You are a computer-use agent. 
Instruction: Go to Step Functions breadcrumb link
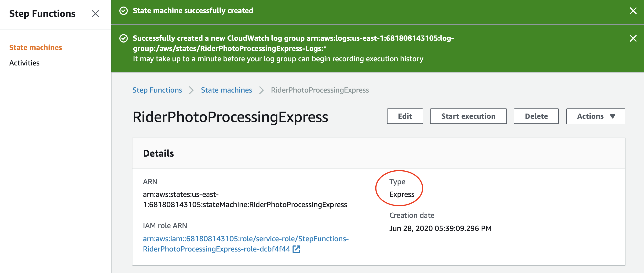[x=157, y=90]
